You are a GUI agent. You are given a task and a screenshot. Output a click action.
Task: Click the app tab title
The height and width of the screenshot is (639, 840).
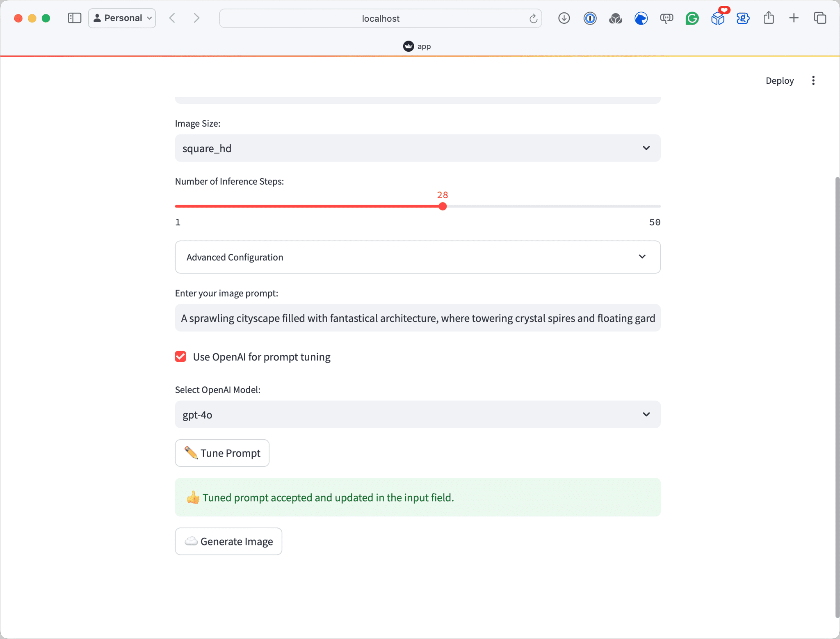418,46
